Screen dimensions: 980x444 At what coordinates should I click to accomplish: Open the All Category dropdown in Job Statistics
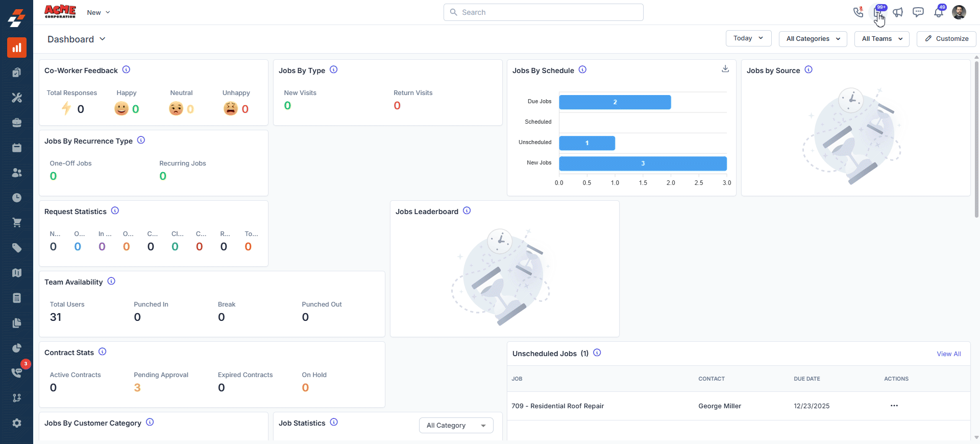456,425
